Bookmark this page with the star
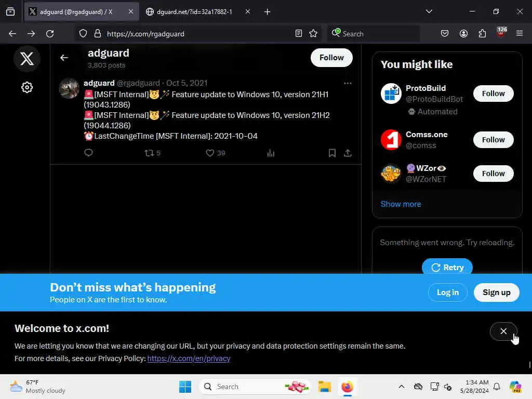This screenshot has width=532, height=399. [x=313, y=34]
